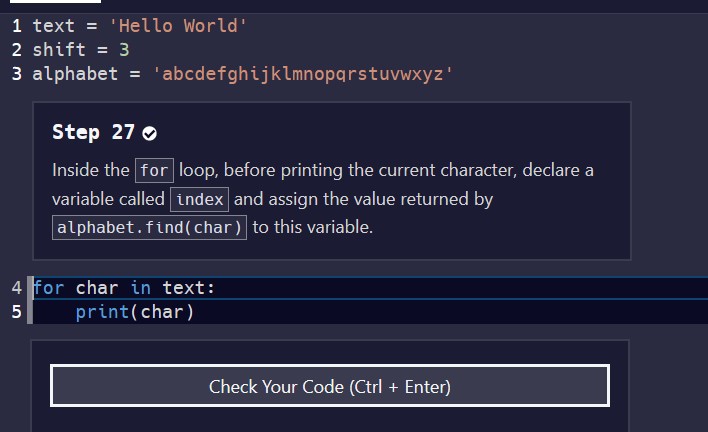Click the step instruction paragraph text

tap(400, 199)
